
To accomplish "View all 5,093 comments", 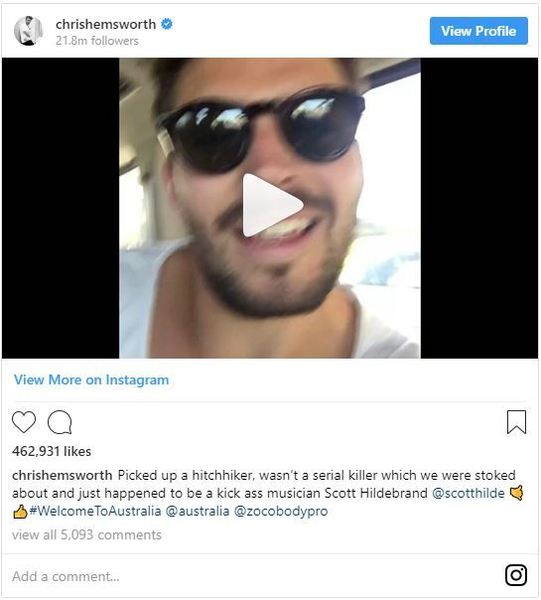I will [87, 535].
